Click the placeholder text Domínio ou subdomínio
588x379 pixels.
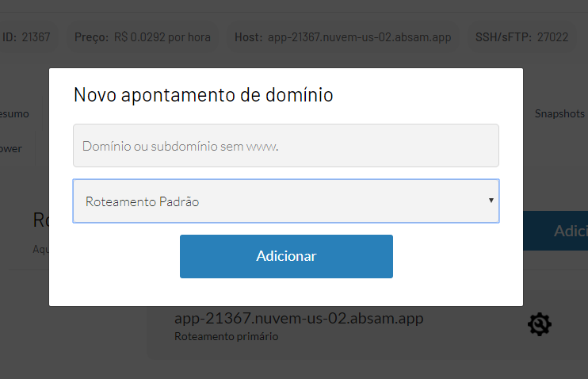[181, 146]
